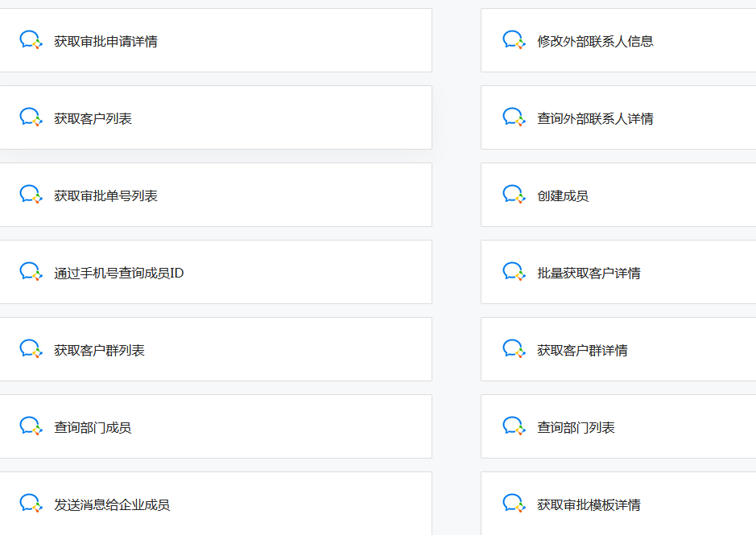Screen dimensions: 756x535
Task: Click the WeCom icon beside 获取审批申请详情
Action: [x=31, y=40]
